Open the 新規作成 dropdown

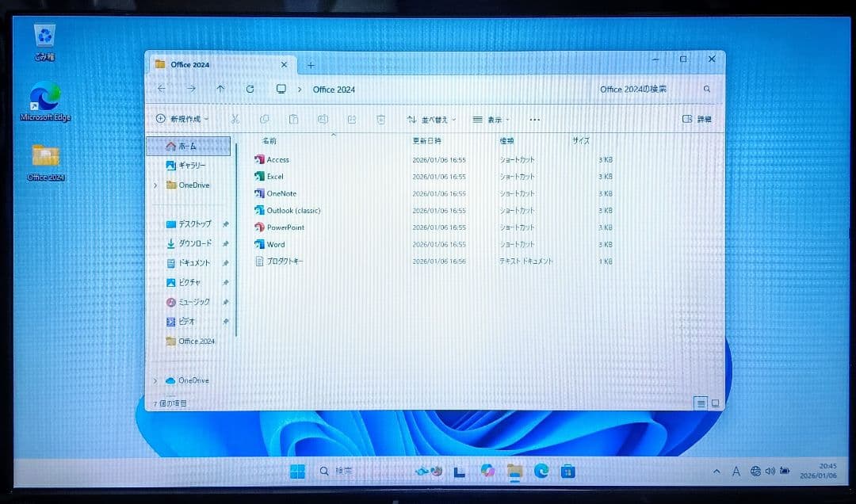[182, 119]
